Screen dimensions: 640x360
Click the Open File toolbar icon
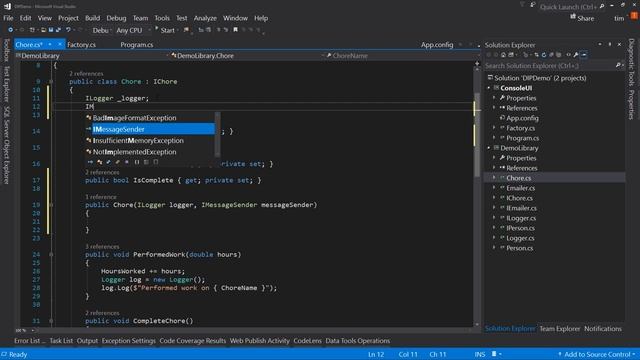(43, 30)
